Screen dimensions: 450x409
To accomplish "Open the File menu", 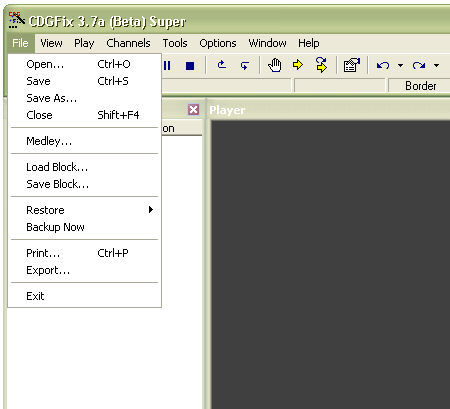I will coord(20,43).
